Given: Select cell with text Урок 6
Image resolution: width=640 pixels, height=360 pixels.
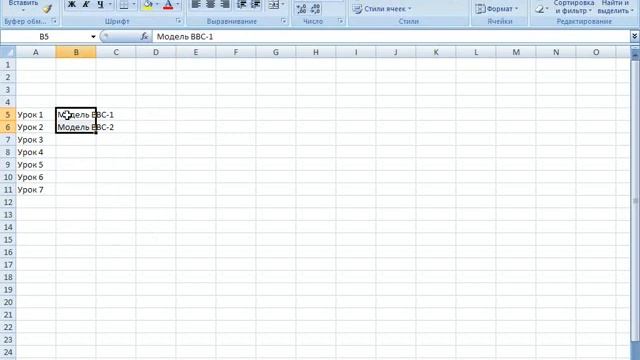Looking at the screenshot, I should click(x=36, y=177).
